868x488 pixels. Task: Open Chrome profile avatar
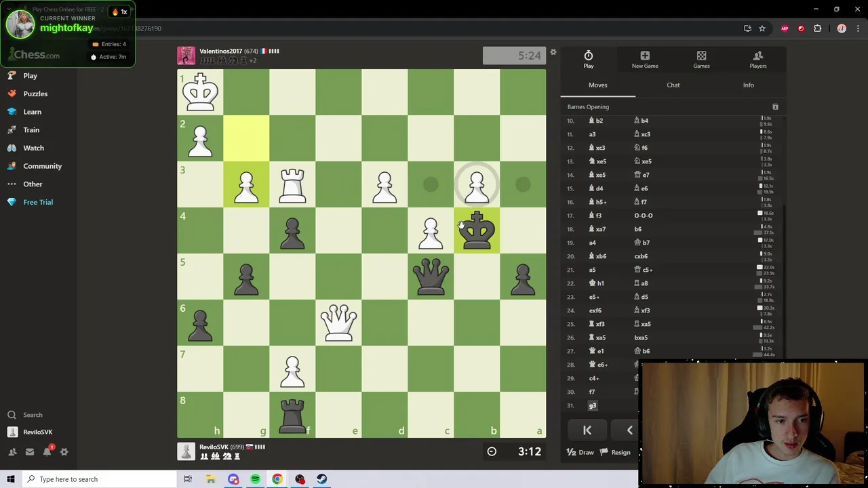pyautogui.click(x=842, y=28)
